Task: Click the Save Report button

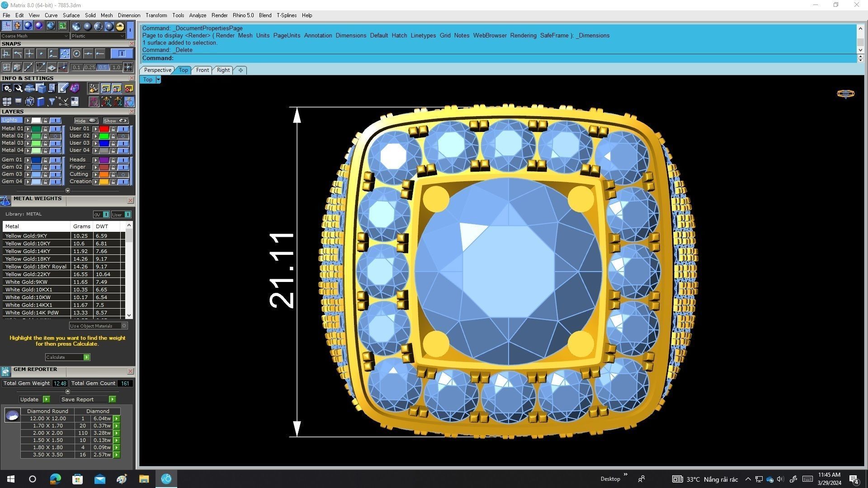Action: pos(88,399)
